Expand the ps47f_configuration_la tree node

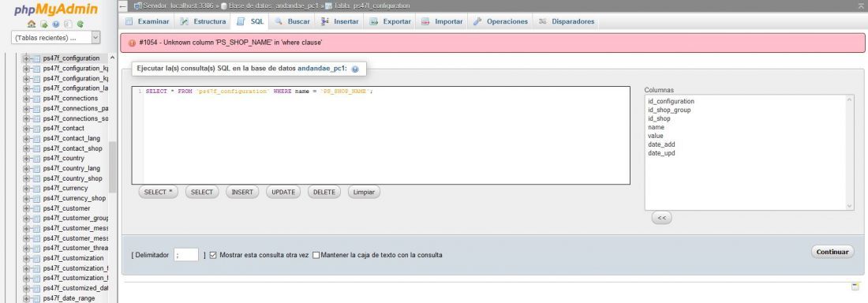click(26, 88)
